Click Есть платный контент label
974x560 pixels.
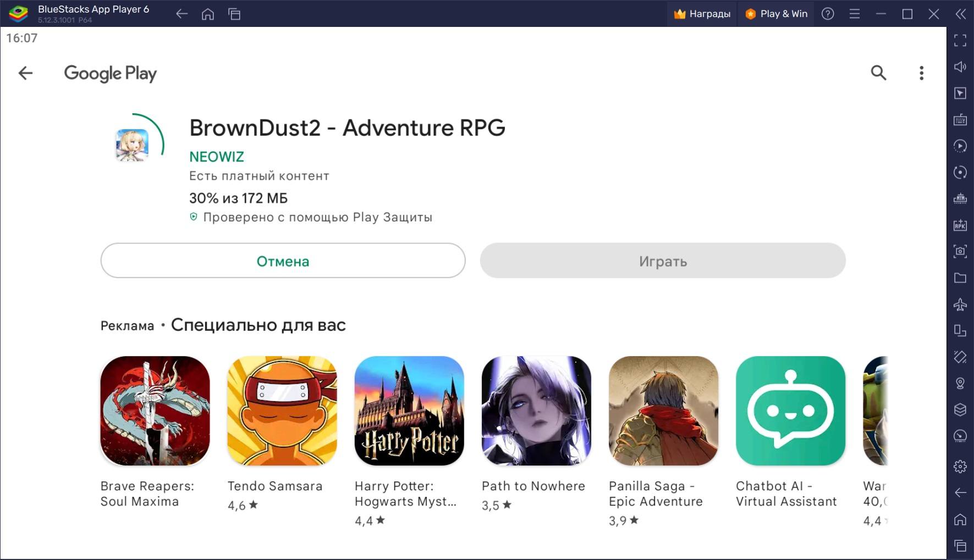259,176
